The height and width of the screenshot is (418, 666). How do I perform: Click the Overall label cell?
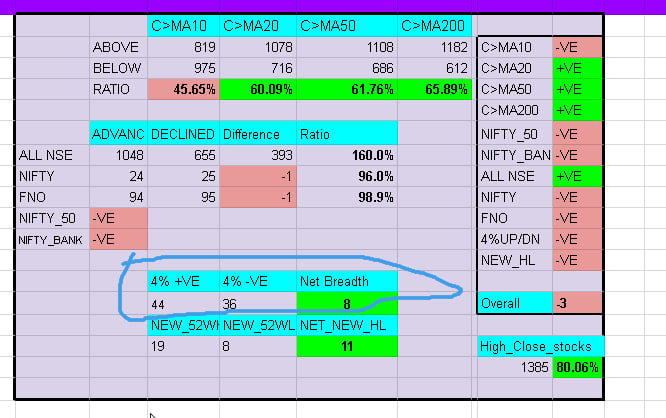click(515, 303)
